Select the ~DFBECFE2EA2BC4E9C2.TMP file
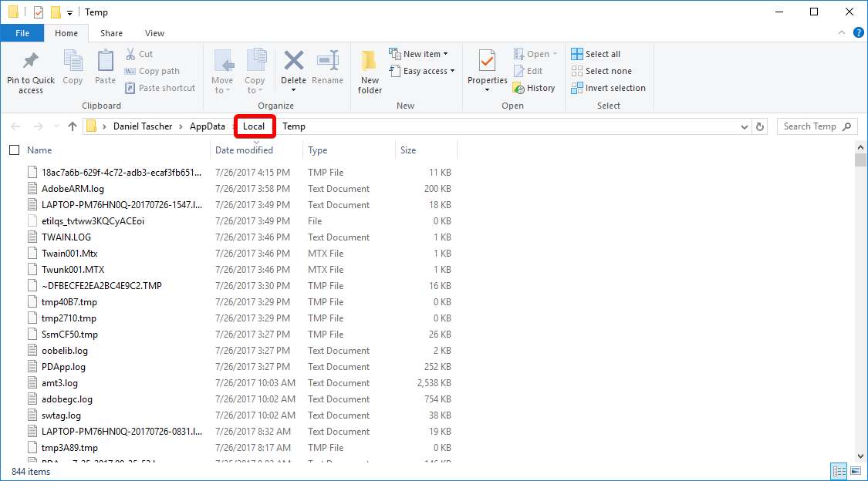 pyautogui.click(x=101, y=286)
